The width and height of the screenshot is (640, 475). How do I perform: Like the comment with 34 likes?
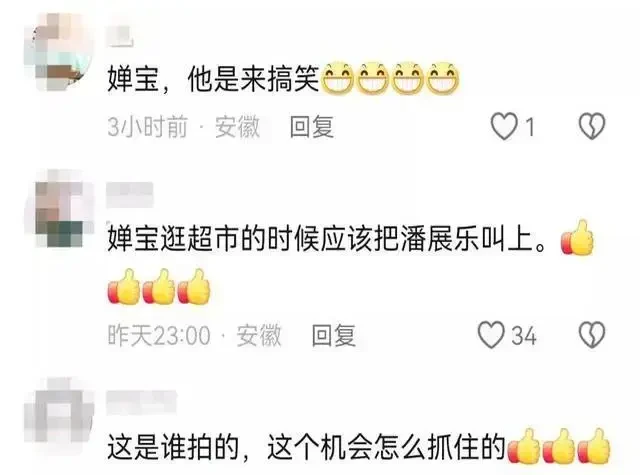[491, 335]
